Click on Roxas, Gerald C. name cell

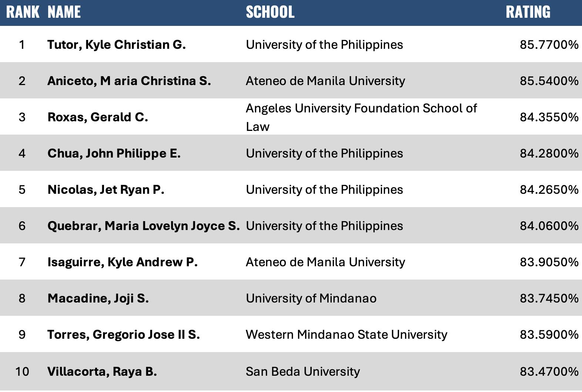pyautogui.click(x=98, y=117)
